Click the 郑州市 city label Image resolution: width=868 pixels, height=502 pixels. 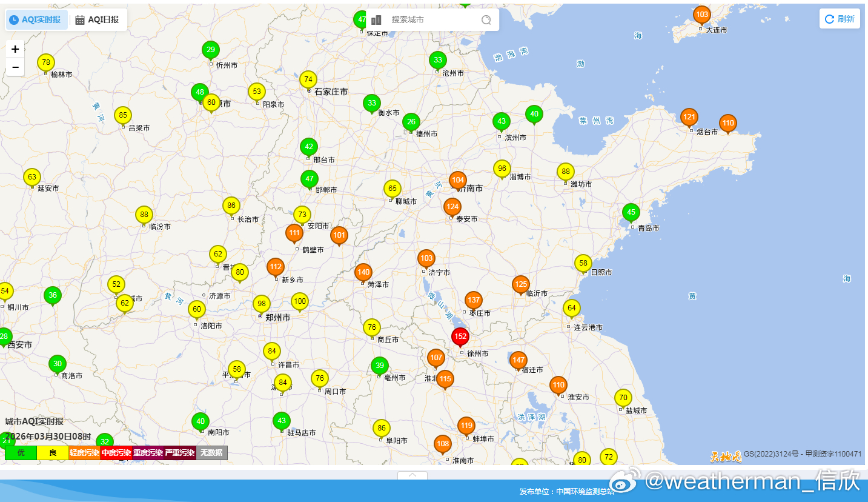(x=277, y=317)
